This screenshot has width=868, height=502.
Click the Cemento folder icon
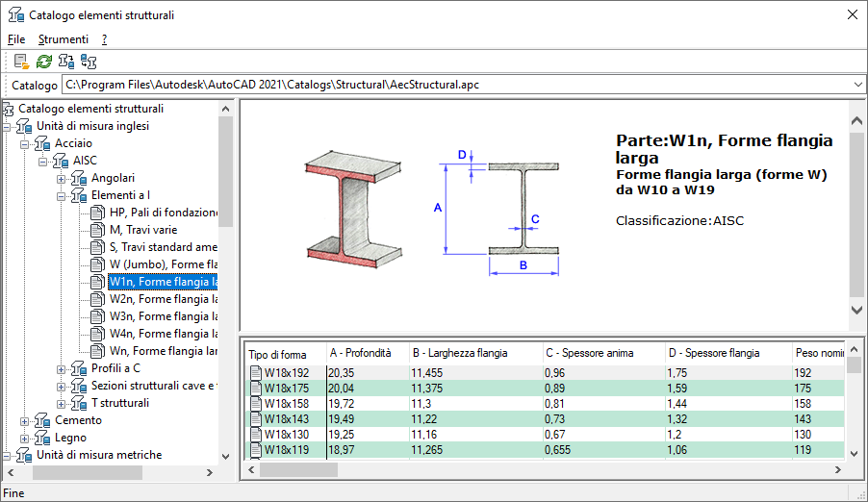pos(42,420)
